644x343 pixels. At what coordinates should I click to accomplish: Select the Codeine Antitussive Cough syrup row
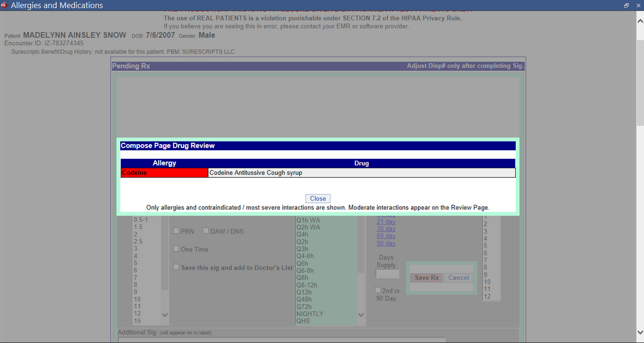tap(361, 173)
